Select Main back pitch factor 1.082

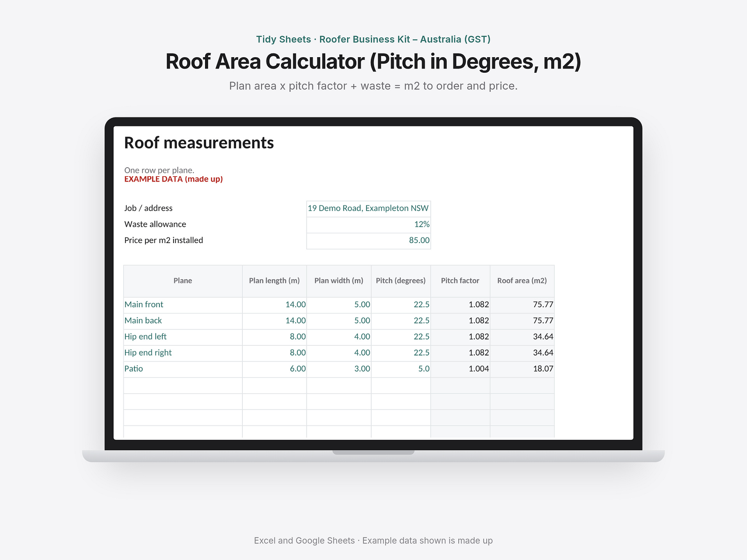tap(460, 321)
